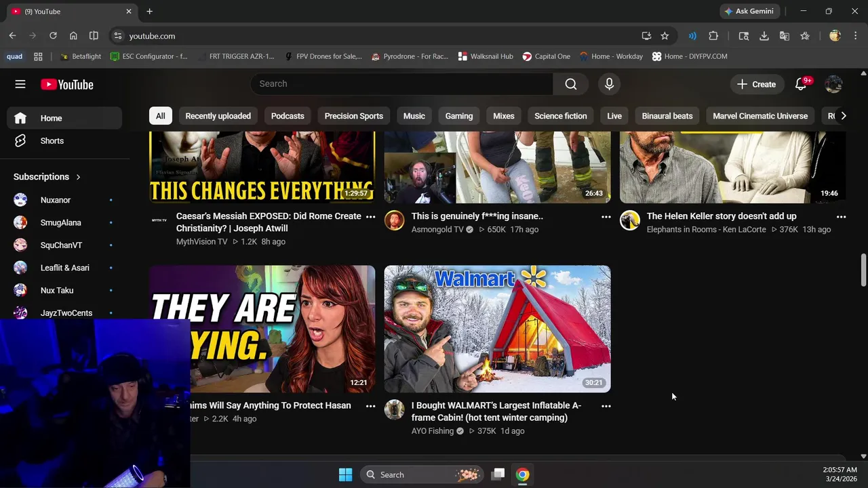Open Asmongold TV channel avatar
This screenshot has width=868, height=488.
[x=394, y=220]
